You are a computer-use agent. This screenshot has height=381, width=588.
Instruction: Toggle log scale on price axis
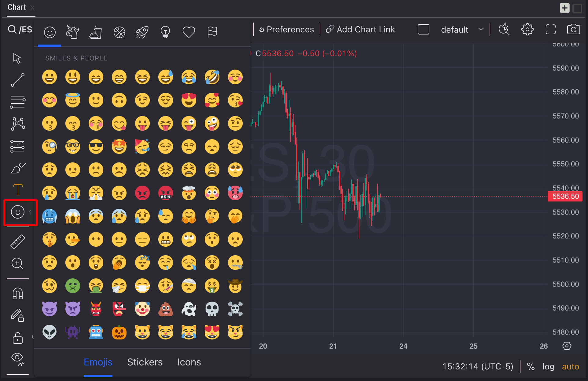(548, 366)
